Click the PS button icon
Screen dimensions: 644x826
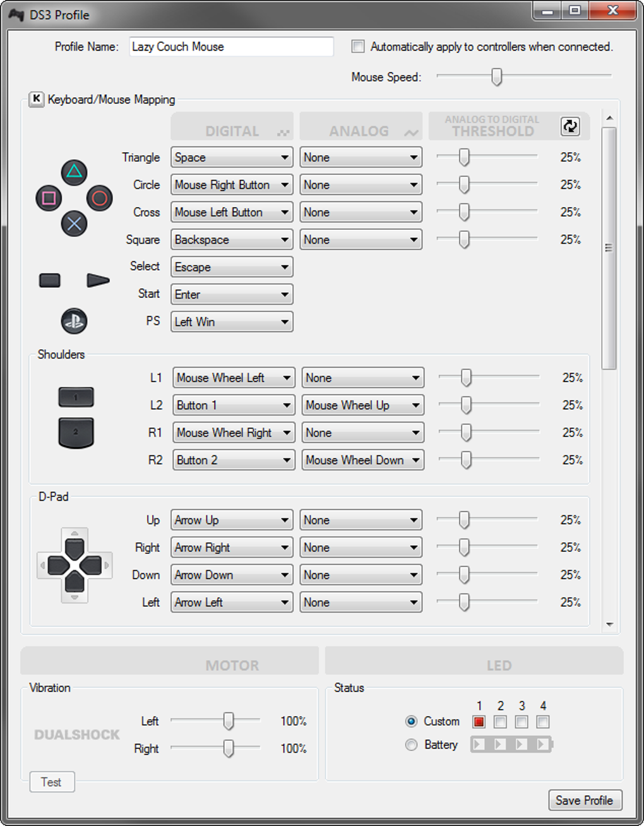(74, 321)
